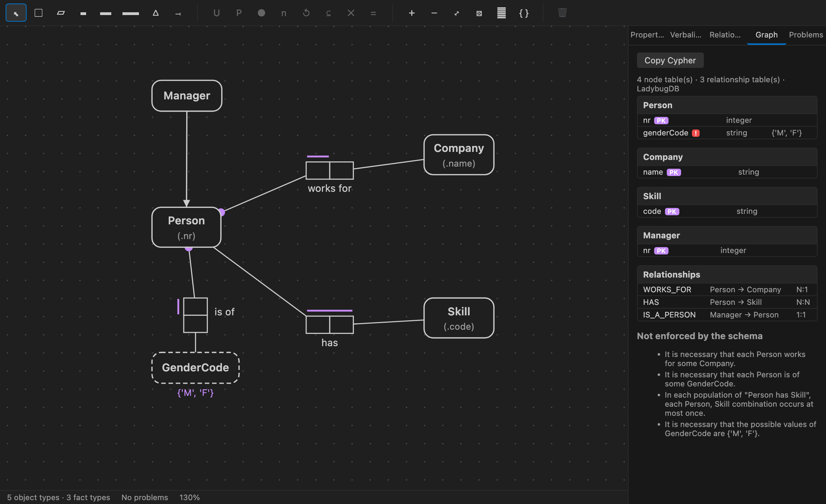The image size is (826, 504).
Task: Click the genderCode property row
Action: [727, 133]
